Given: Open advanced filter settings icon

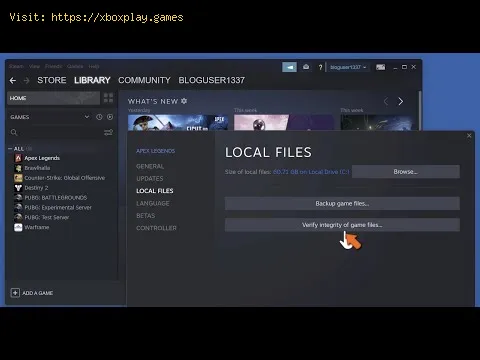Looking at the screenshot, I should 108,132.
